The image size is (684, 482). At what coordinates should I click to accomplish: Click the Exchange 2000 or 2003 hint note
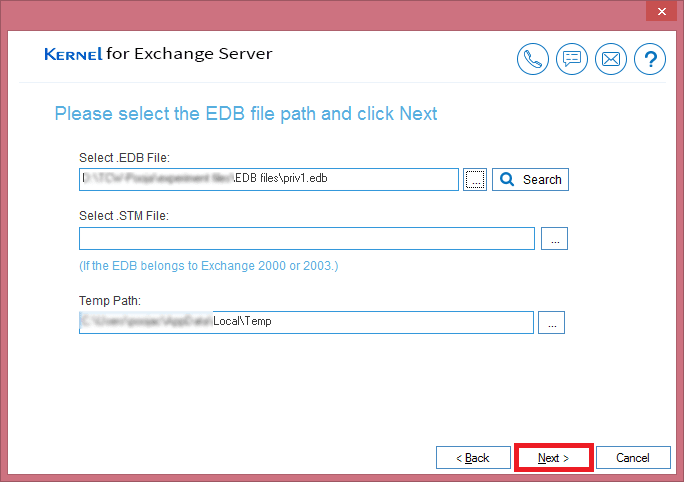pos(209,266)
